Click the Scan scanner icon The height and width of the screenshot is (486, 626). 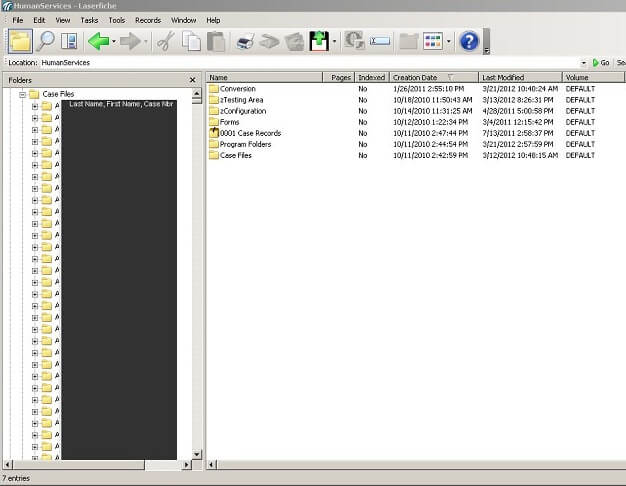269,42
